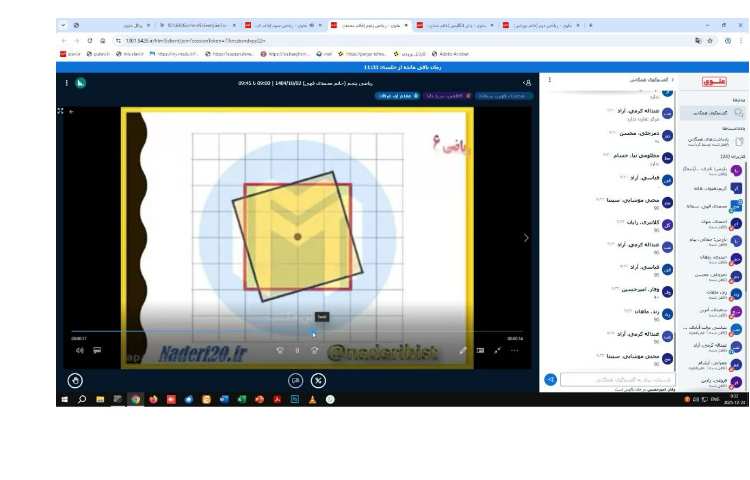Click the share screen round button

pyautogui.click(x=295, y=380)
